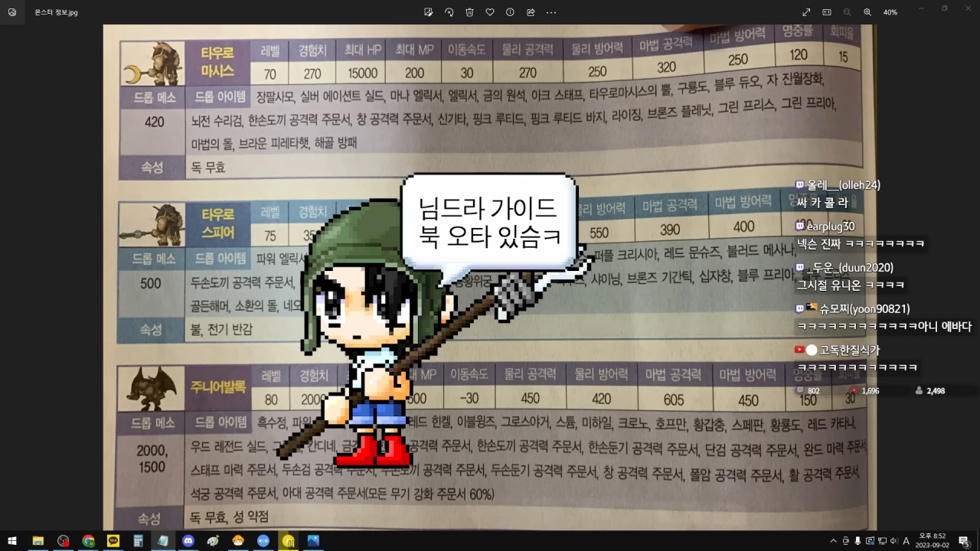Click the 40% zoom level readout
The height and width of the screenshot is (551, 980).
890,12
